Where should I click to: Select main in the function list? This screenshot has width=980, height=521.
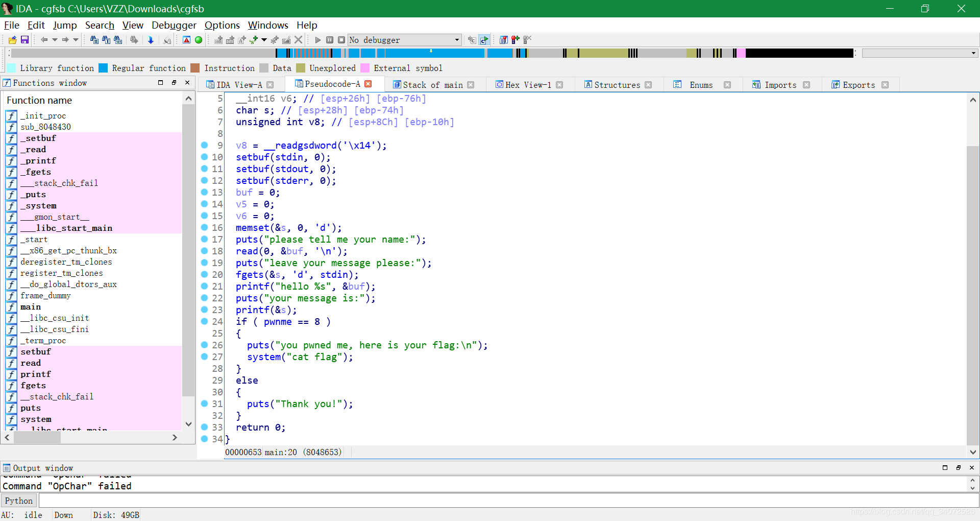[x=31, y=307]
